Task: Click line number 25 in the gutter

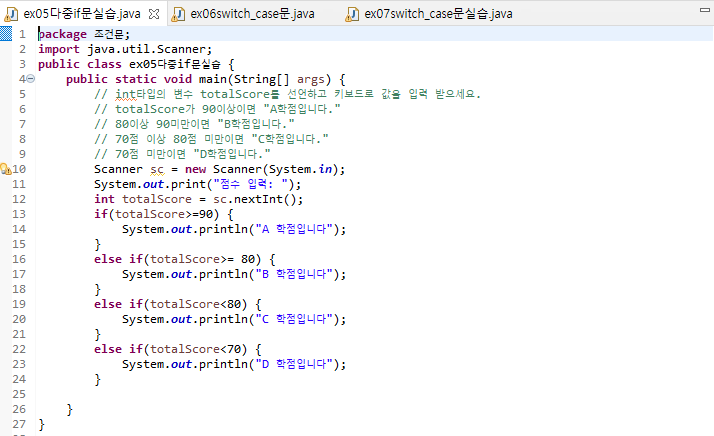Action: (x=19, y=394)
